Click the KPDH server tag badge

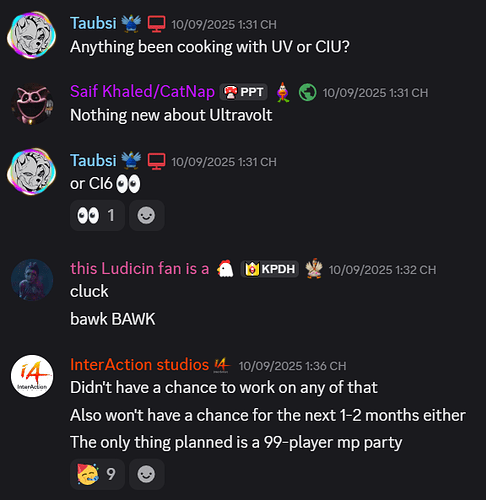click(270, 269)
